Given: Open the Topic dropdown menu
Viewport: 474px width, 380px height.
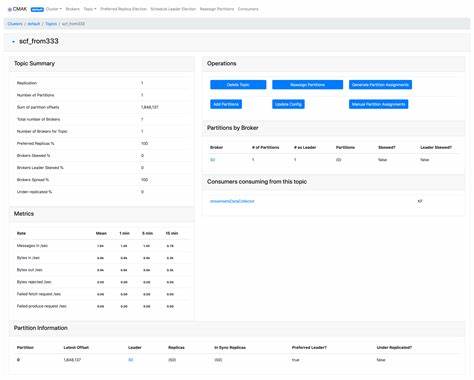Looking at the screenshot, I should coord(90,9).
